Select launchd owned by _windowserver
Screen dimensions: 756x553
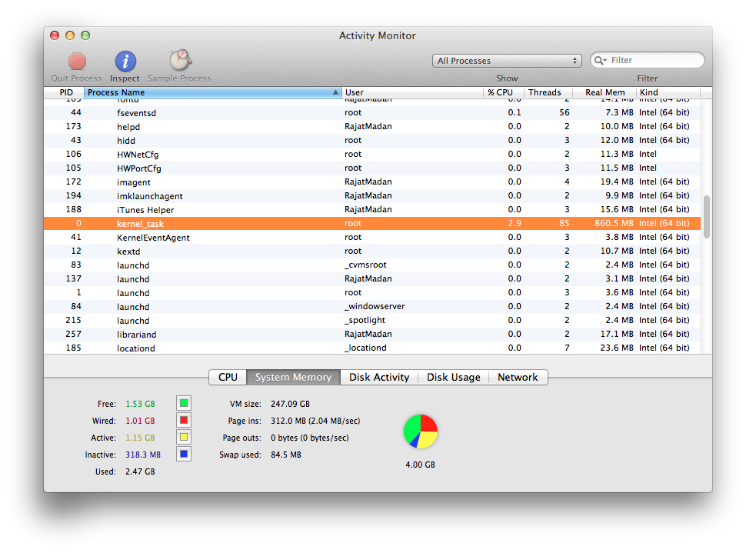coord(372,306)
